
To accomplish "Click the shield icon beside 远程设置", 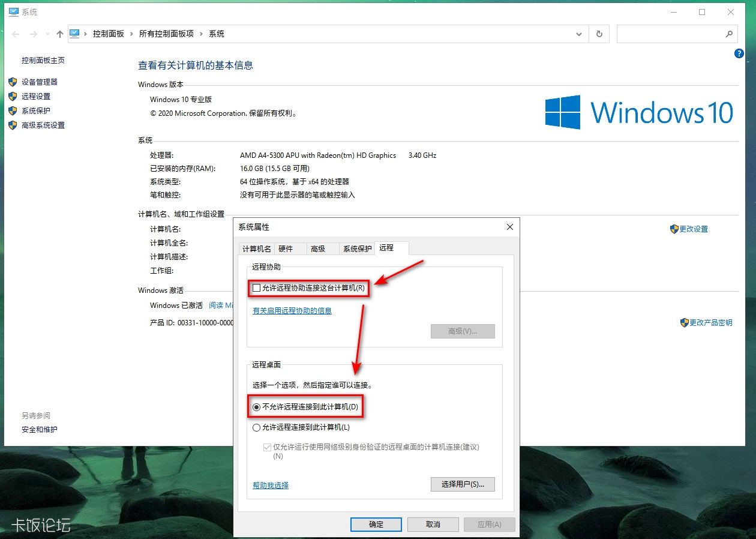I will pyautogui.click(x=13, y=96).
